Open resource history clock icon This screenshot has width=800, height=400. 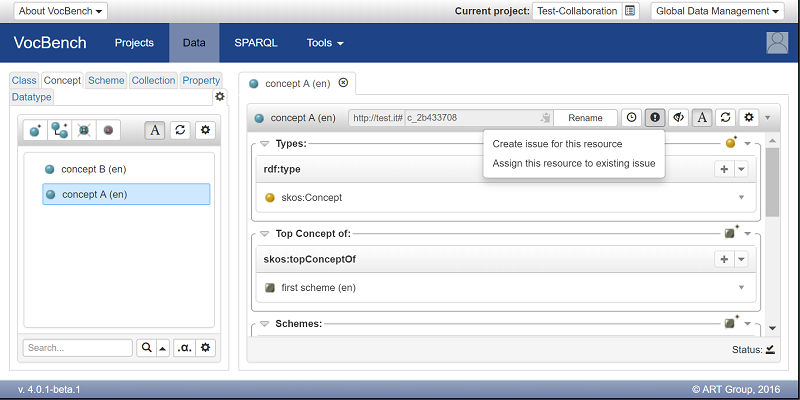tap(632, 118)
